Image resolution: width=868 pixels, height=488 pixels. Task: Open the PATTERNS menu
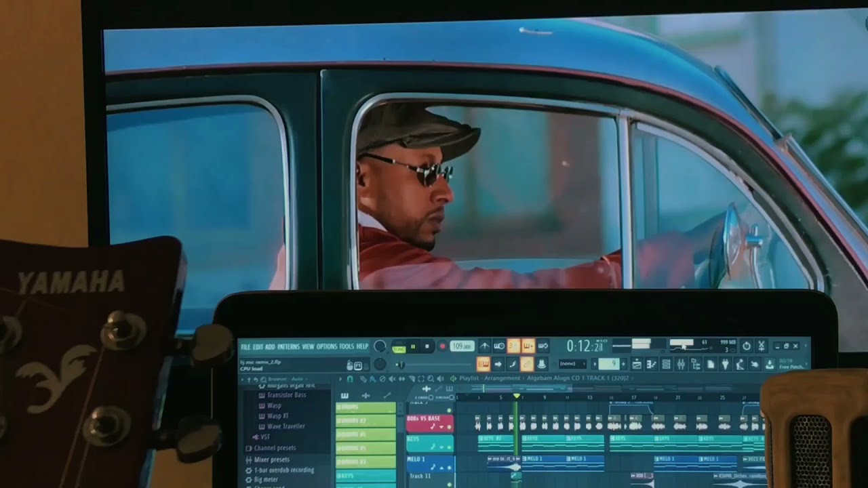pyautogui.click(x=288, y=347)
